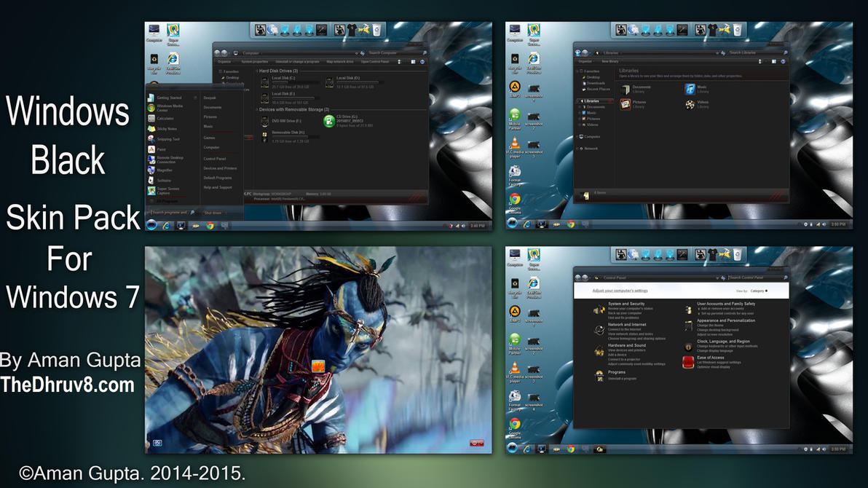Open the Videos library film reel icon
This screenshot has width=868, height=488.
pos(690,104)
